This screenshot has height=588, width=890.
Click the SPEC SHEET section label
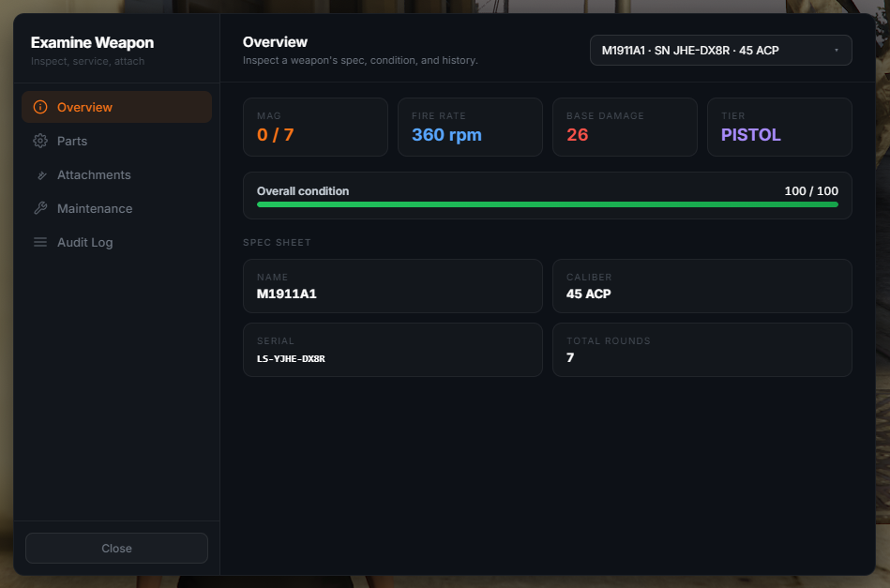(x=277, y=242)
